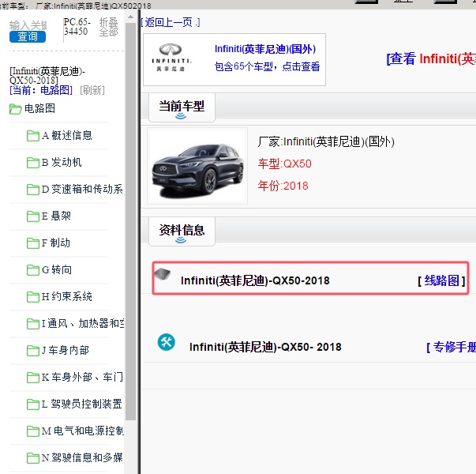Click folder icon beside I 通风、加热器
476x474 pixels.
[33, 324]
